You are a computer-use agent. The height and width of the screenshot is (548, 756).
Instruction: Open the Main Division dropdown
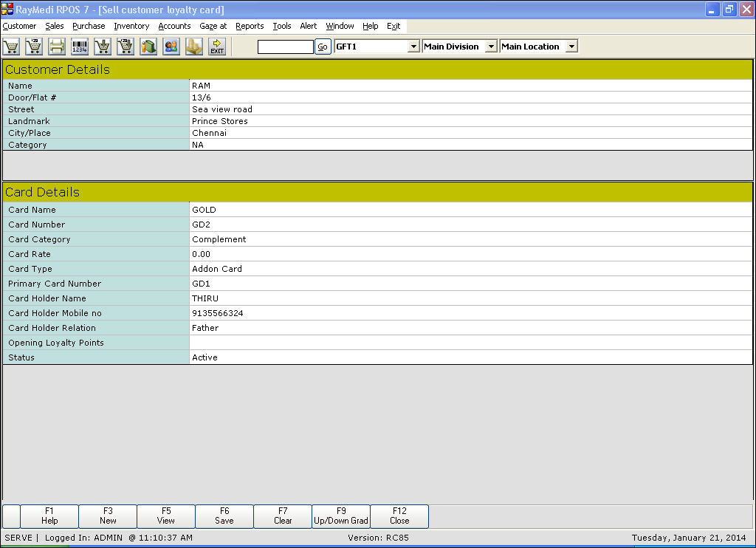click(491, 47)
